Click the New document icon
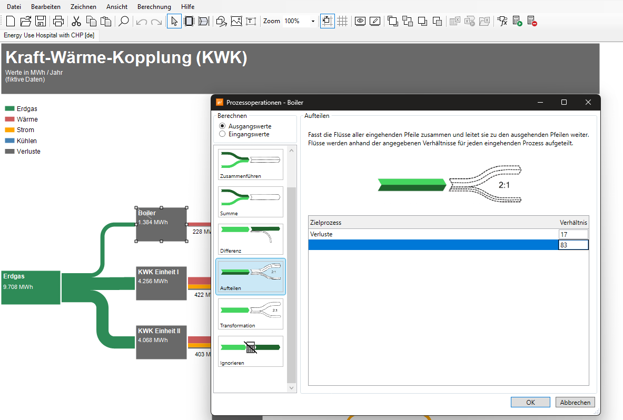Screen dimensions: 623x420 click(11, 21)
